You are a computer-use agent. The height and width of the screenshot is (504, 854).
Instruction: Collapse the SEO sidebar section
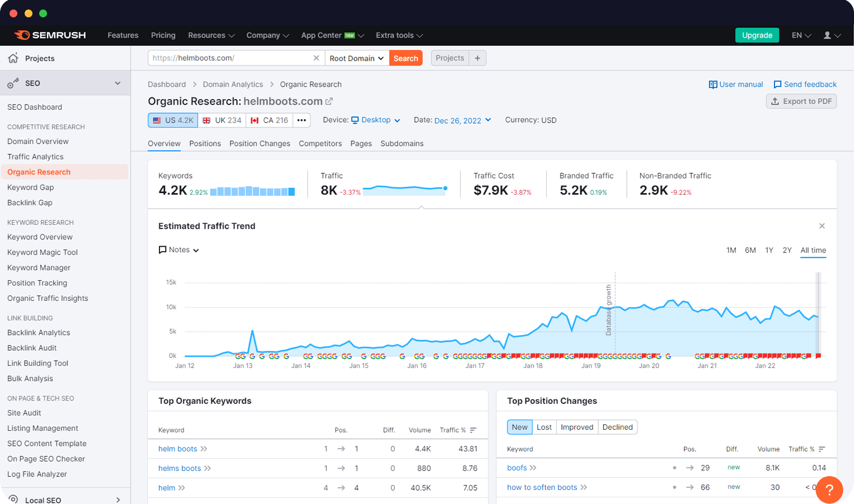click(118, 83)
